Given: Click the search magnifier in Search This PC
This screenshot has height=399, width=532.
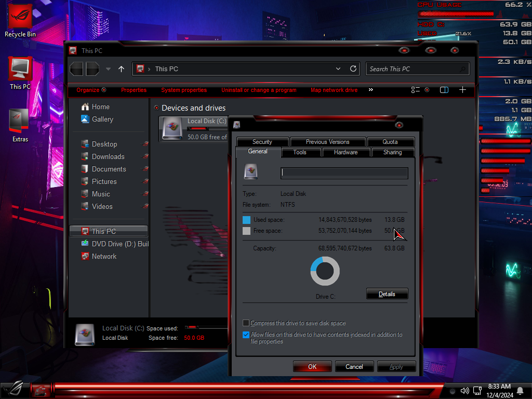Looking at the screenshot, I should coord(462,69).
